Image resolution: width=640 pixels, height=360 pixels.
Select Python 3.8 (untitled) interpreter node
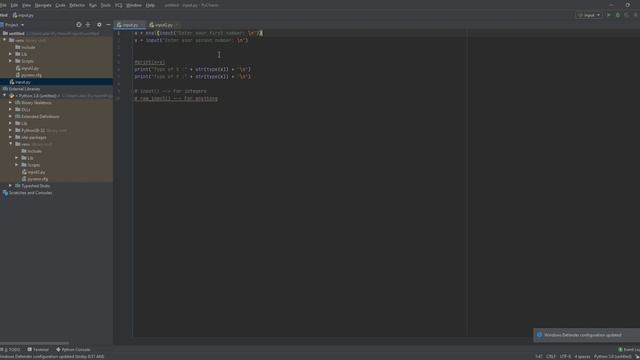(33, 96)
